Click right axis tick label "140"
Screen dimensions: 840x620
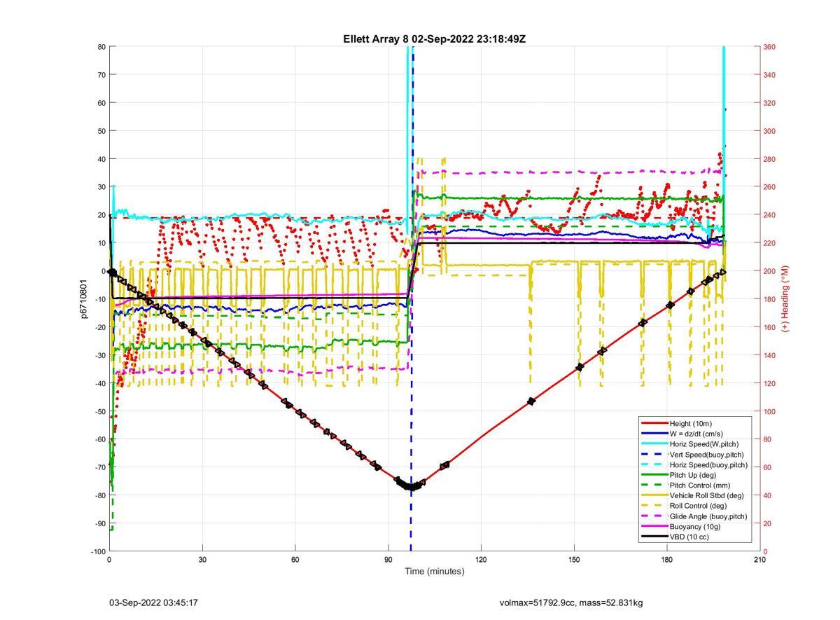tap(769, 355)
